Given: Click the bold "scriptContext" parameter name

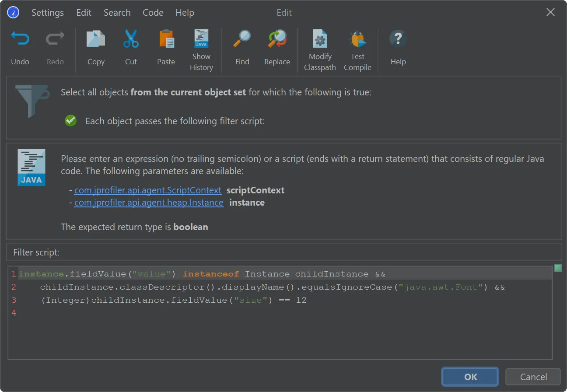Looking at the screenshot, I should (255, 190).
